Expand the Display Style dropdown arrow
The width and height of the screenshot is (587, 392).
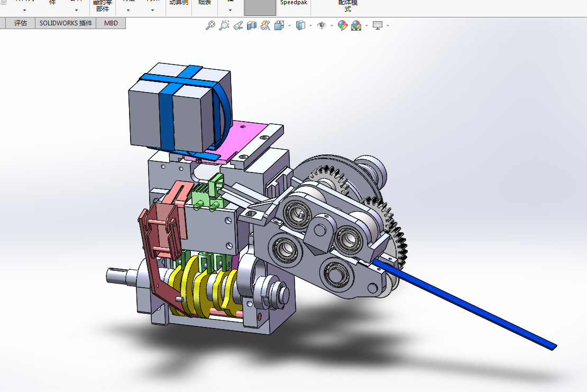coord(311,26)
